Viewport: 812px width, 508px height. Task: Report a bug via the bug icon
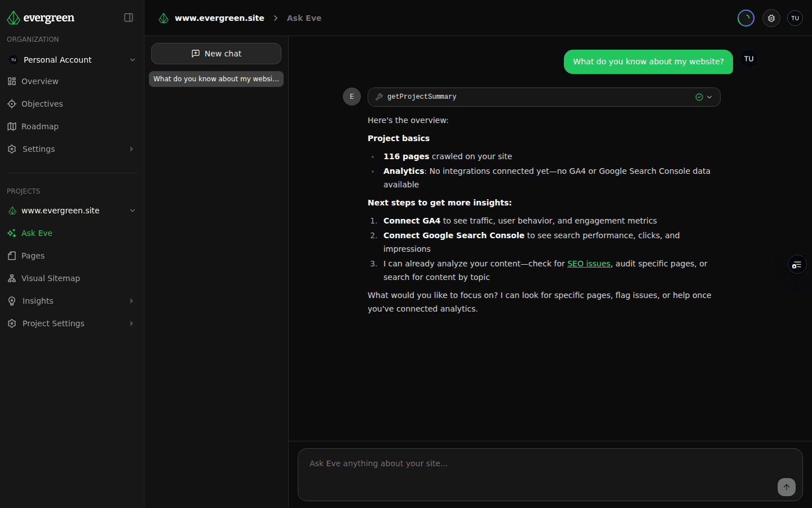(771, 17)
